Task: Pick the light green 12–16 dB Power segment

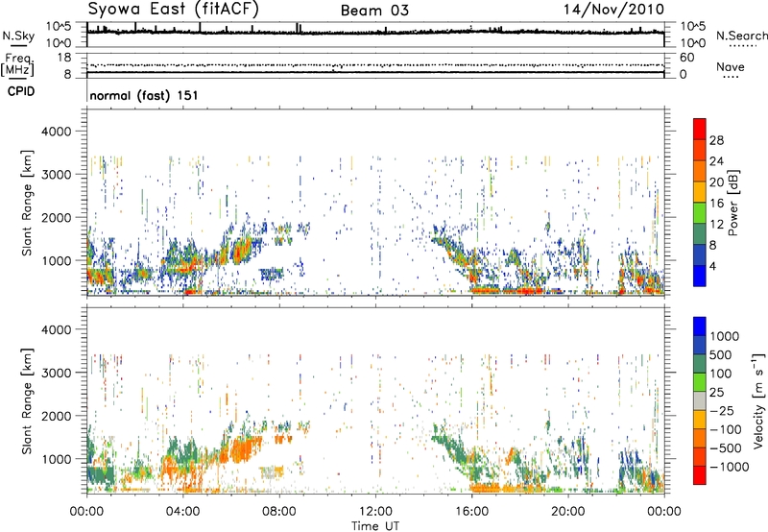Action: (x=700, y=212)
